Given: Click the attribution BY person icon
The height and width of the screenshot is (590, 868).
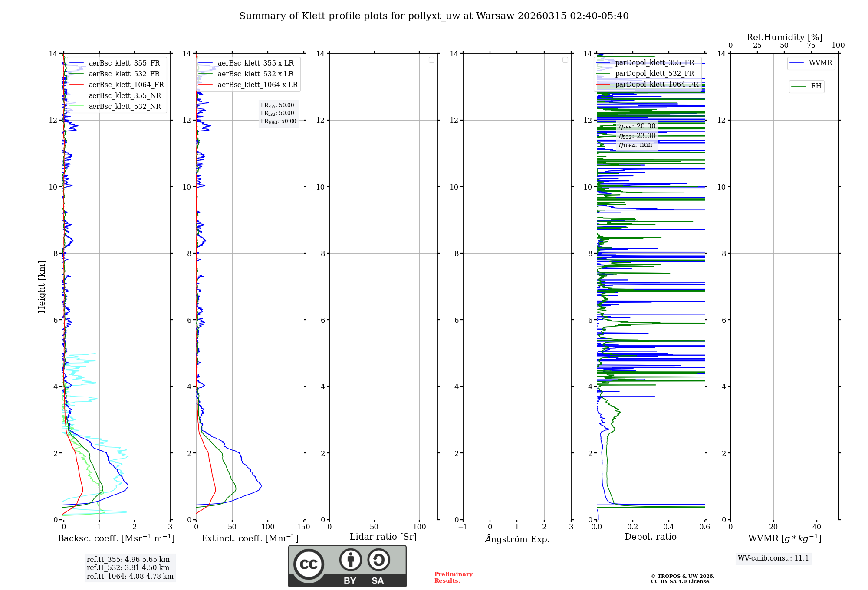Looking at the screenshot, I should click(x=350, y=560).
